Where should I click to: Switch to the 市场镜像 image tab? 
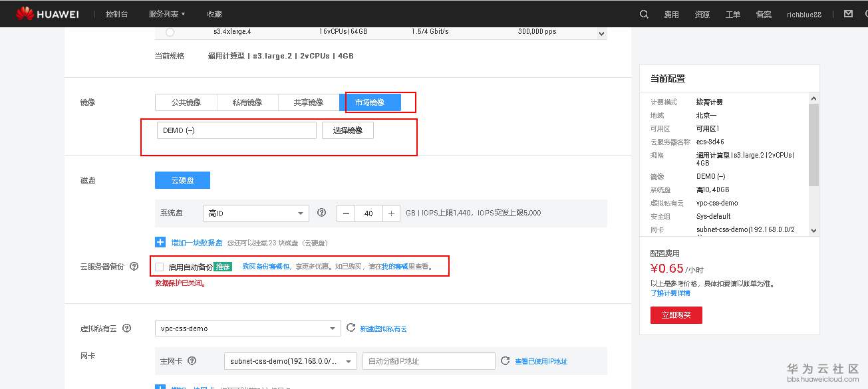[372, 102]
